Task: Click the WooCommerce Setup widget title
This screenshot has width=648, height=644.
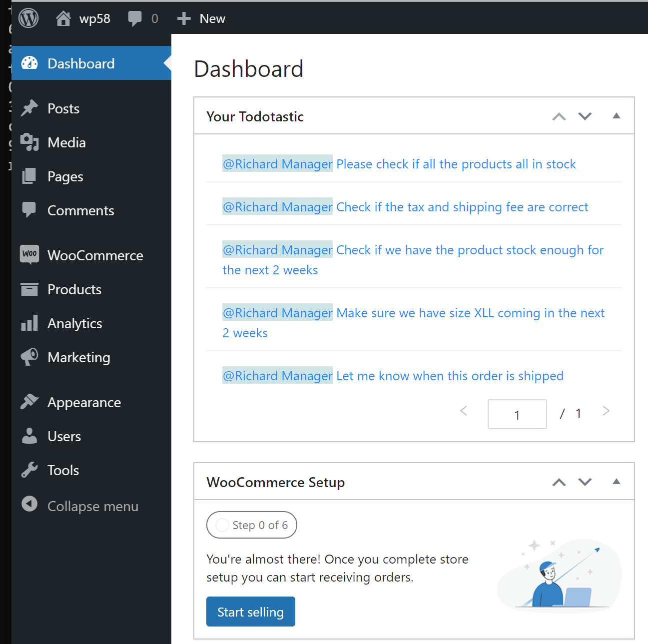Action: tap(276, 482)
